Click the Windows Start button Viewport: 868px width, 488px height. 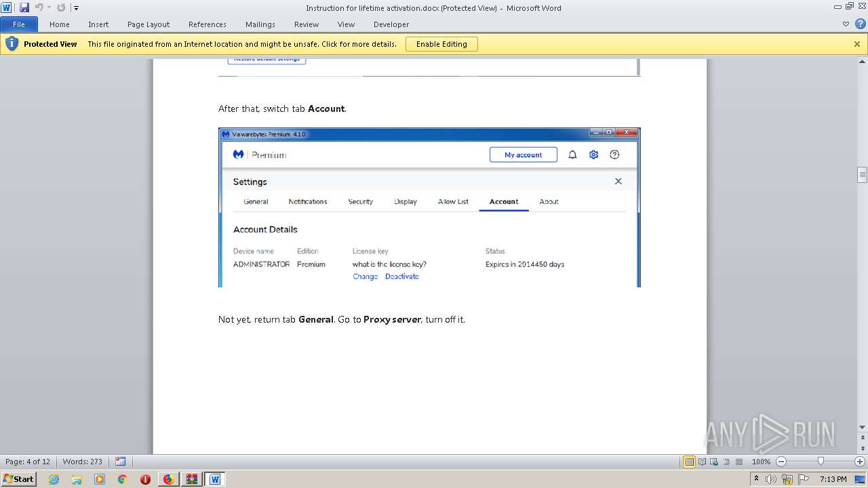(18, 479)
